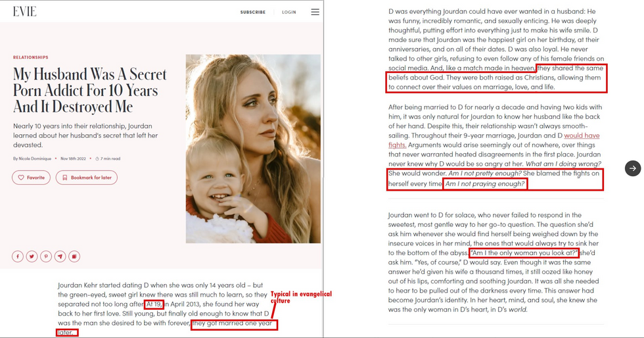Click the 7 min read clock indicator

tap(108, 158)
